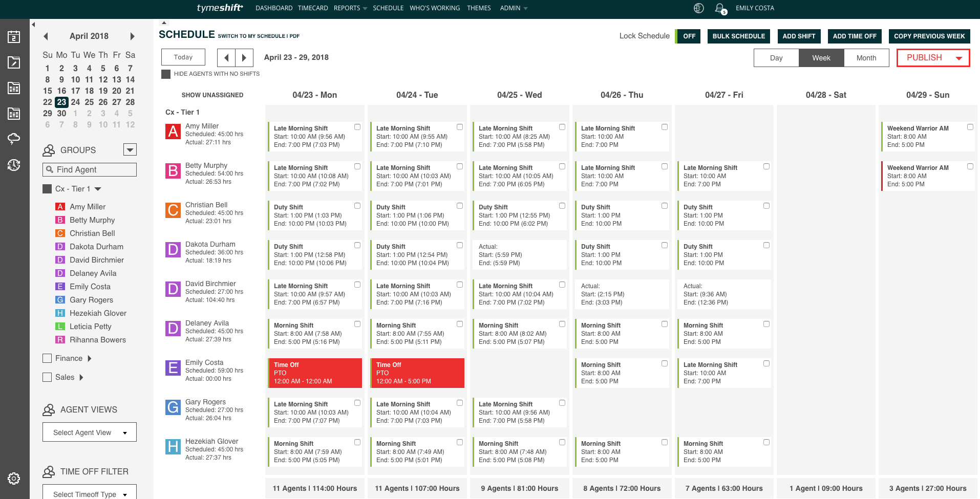Click the folder with pencil sidebar icon
The width and height of the screenshot is (980, 499).
click(14, 62)
